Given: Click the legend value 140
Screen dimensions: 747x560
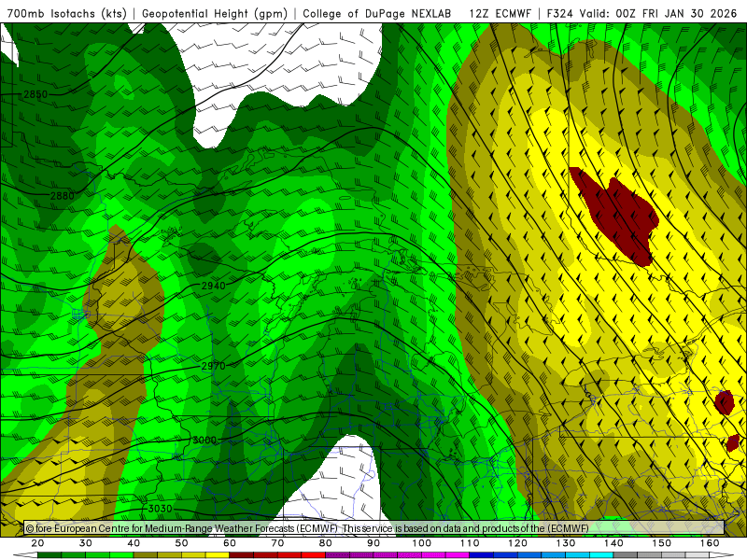Looking at the screenshot, I should pyautogui.click(x=613, y=543).
